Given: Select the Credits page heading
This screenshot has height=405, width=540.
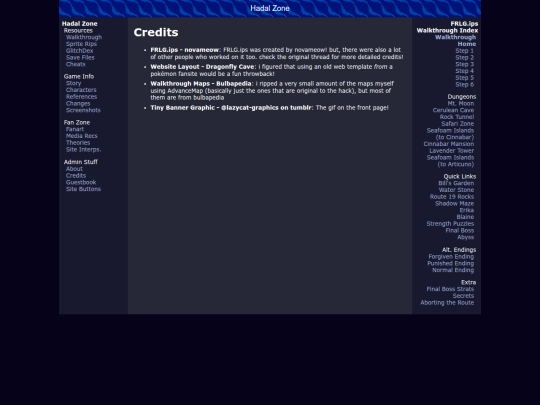Looking at the screenshot, I should (156, 32).
